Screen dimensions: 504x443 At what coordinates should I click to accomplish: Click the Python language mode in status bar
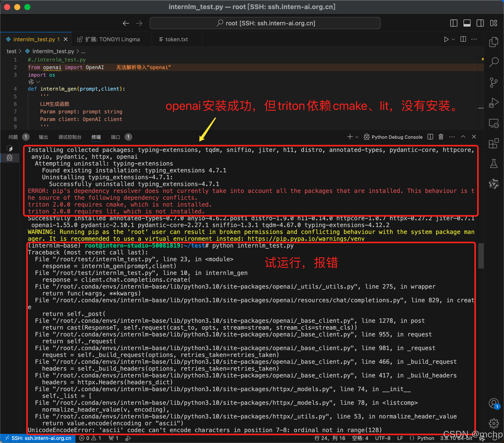pyautogui.click(x=425, y=438)
